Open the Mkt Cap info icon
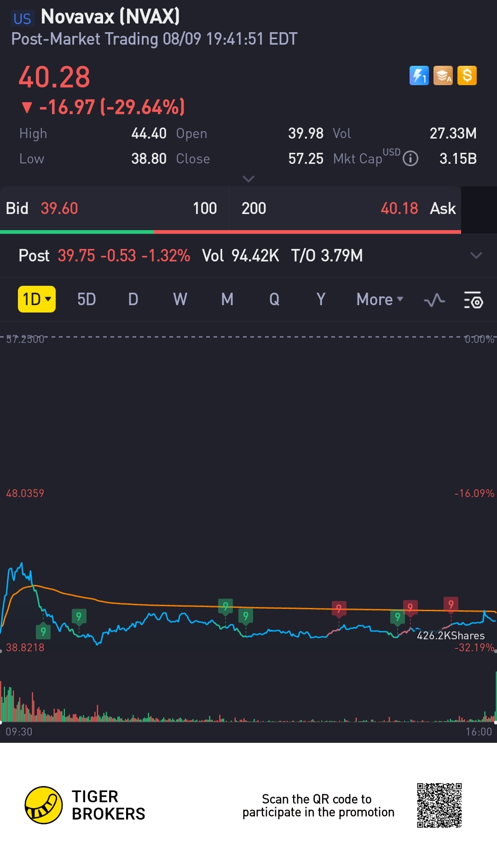497x868 pixels. click(410, 159)
